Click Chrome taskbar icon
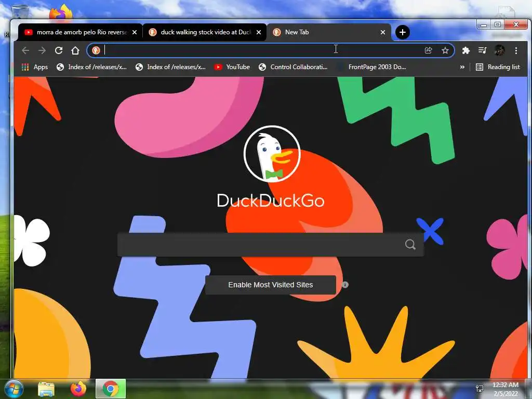Viewport: 532px width, 399px height. 111,389
